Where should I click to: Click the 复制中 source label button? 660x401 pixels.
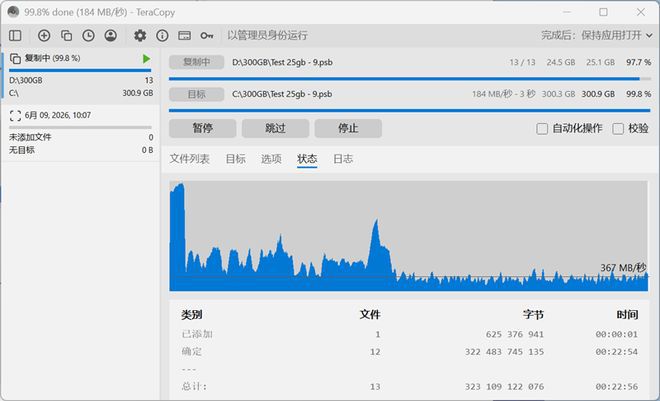click(197, 62)
